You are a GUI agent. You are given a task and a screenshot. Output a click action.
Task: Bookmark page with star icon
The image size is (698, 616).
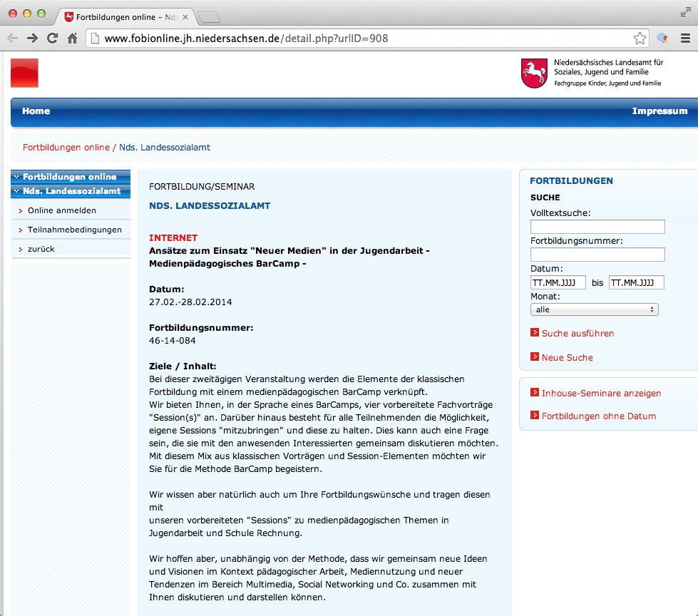(x=640, y=38)
